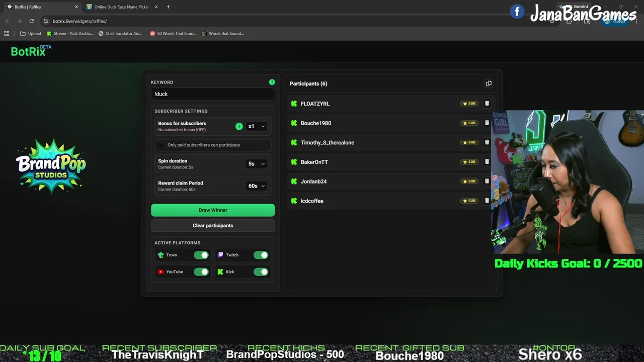Open Words that Sound bookmark

[222, 34]
